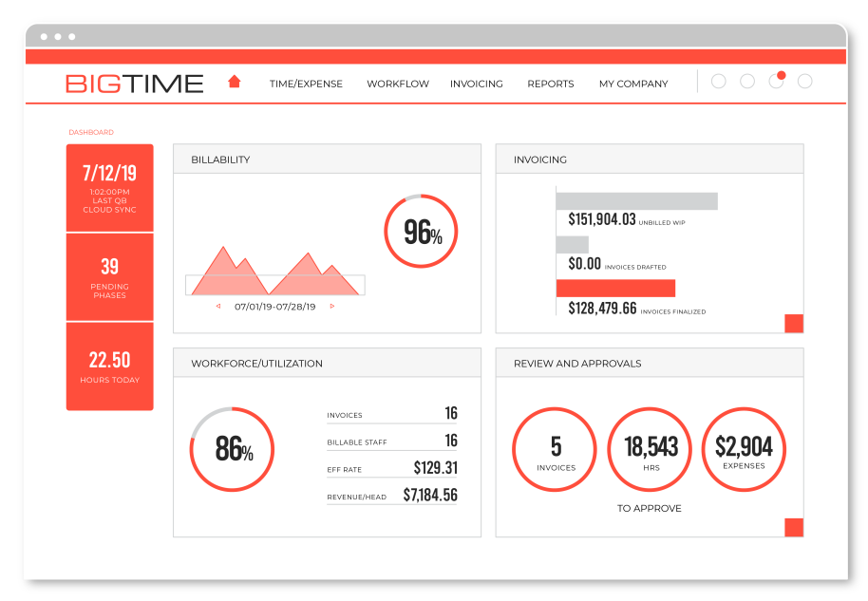Click the $128,479.66 invoices finalized amount

pos(602,308)
